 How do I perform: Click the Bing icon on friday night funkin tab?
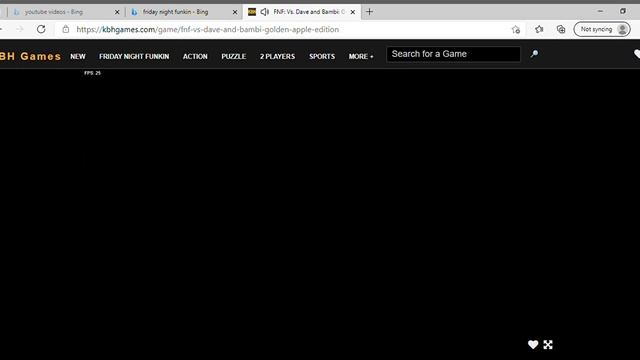click(134, 12)
